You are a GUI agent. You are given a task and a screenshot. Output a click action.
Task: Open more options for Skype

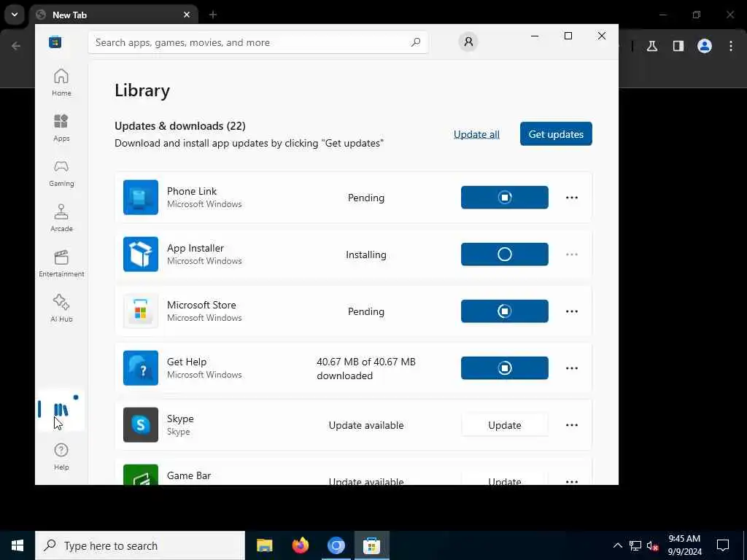(572, 425)
